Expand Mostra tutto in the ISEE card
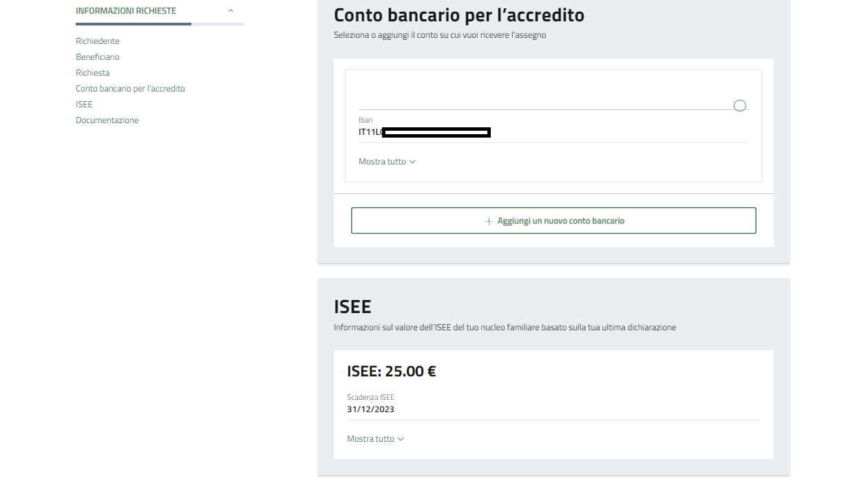 pyautogui.click(x=370, y=439)
